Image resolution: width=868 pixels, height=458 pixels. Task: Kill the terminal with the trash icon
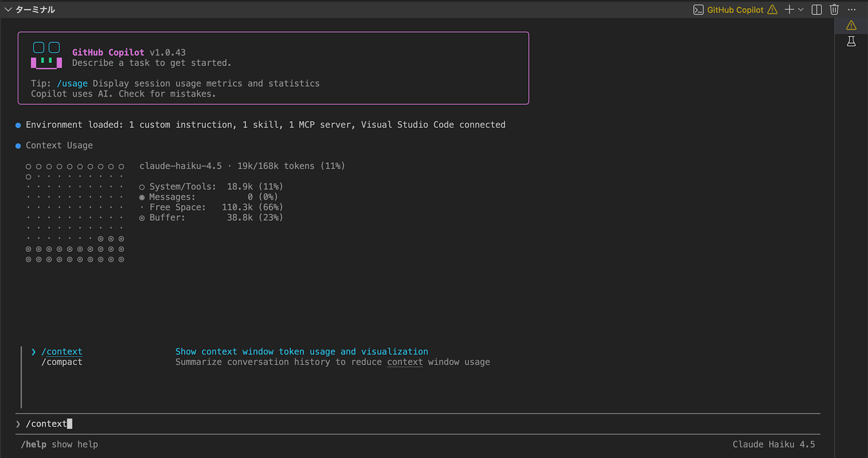[834, 10]
